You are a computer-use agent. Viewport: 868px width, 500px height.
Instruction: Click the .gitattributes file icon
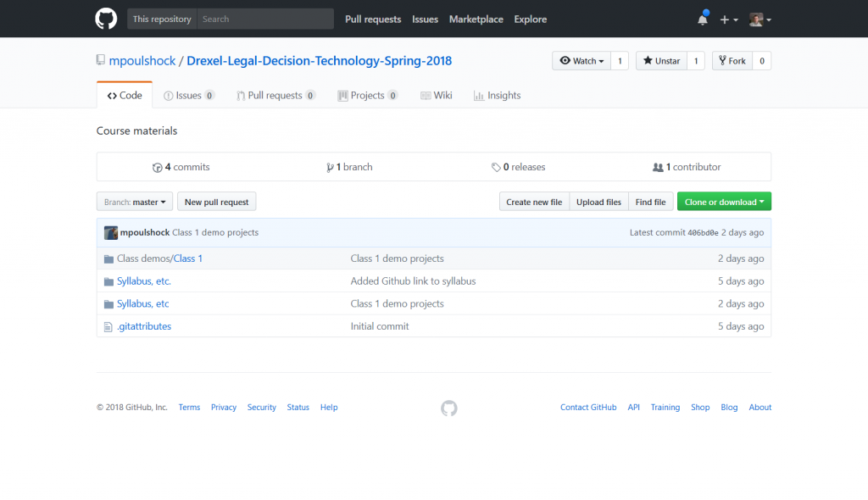[x=108, y=326]
